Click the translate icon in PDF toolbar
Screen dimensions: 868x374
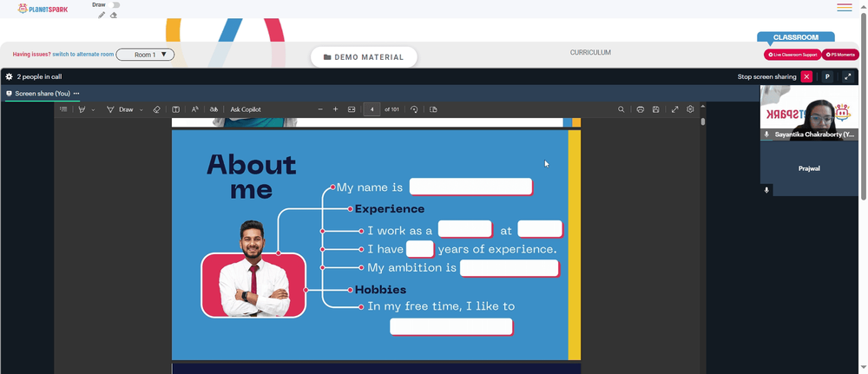(x=214, y=109)
